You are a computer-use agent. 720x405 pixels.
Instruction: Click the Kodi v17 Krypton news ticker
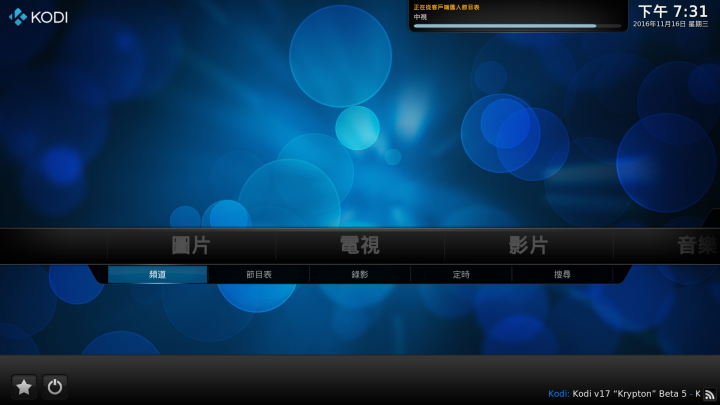coord(624,394)
